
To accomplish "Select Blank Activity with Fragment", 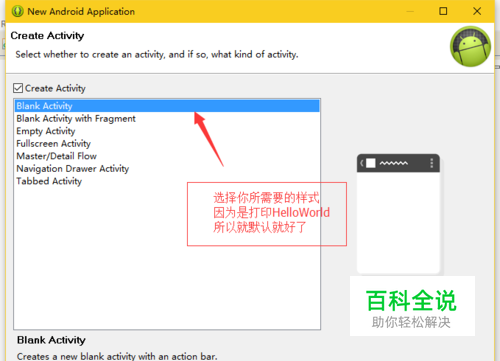I will coord(167,119).
